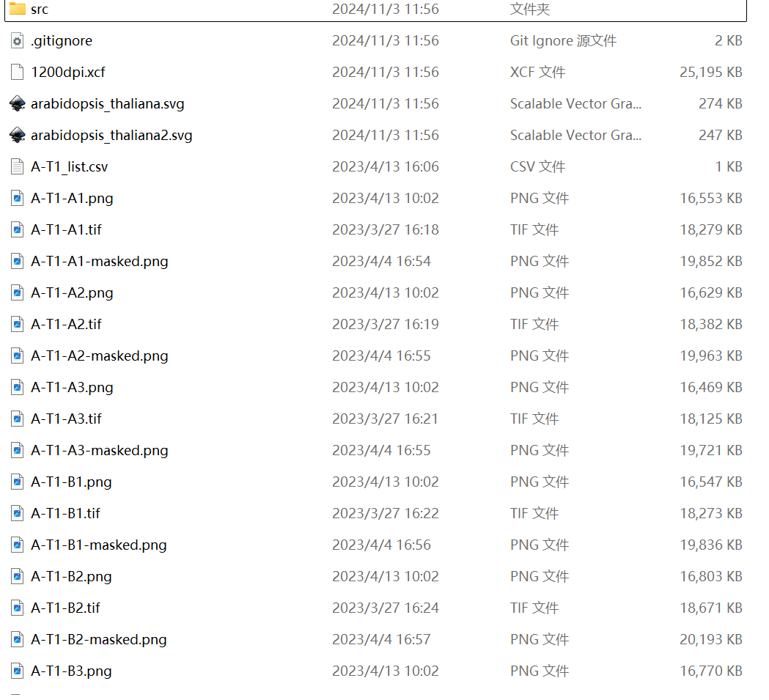The width and height of the screenshot is (769, 700).
Task: Click the image icon beside A-T1-A1.png
Action: tap(17, 198)
